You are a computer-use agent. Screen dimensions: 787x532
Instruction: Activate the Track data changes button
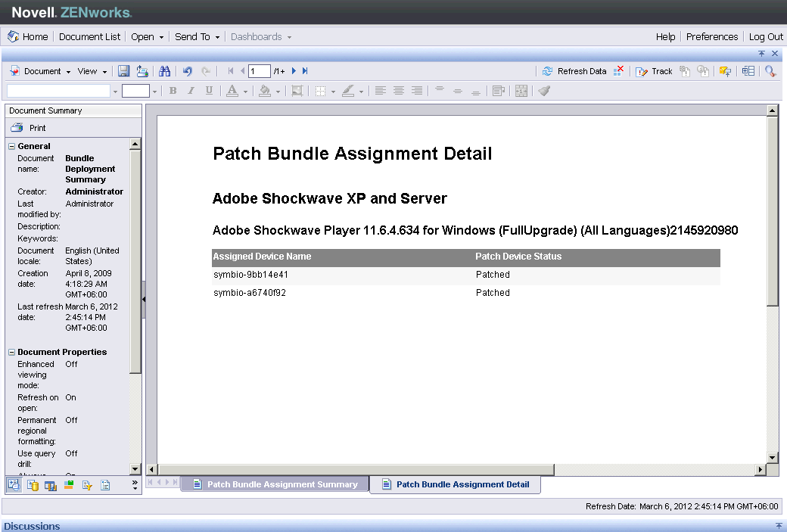[654, 71]
